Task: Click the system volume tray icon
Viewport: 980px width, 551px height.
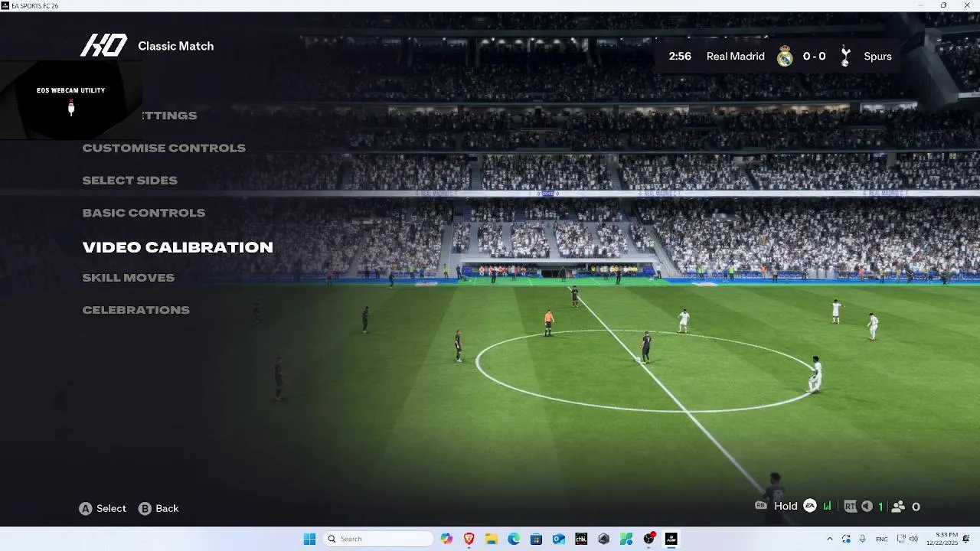Action: click(913, 539)
